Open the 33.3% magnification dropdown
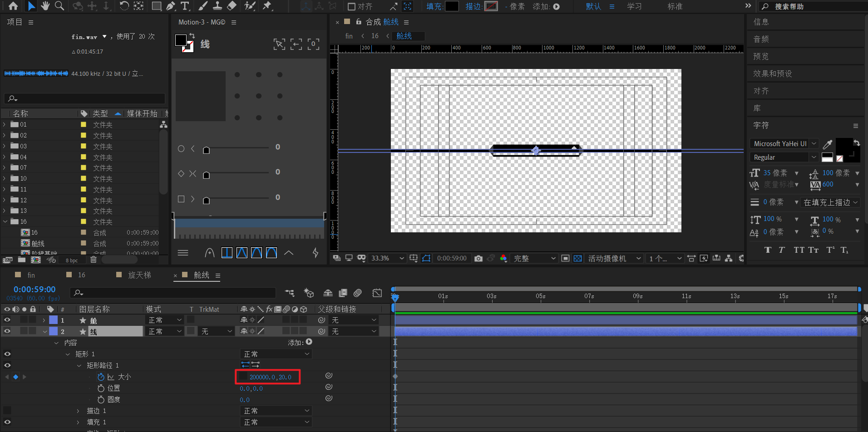Viewport: 868px width, 432px height. coord(387,258)
